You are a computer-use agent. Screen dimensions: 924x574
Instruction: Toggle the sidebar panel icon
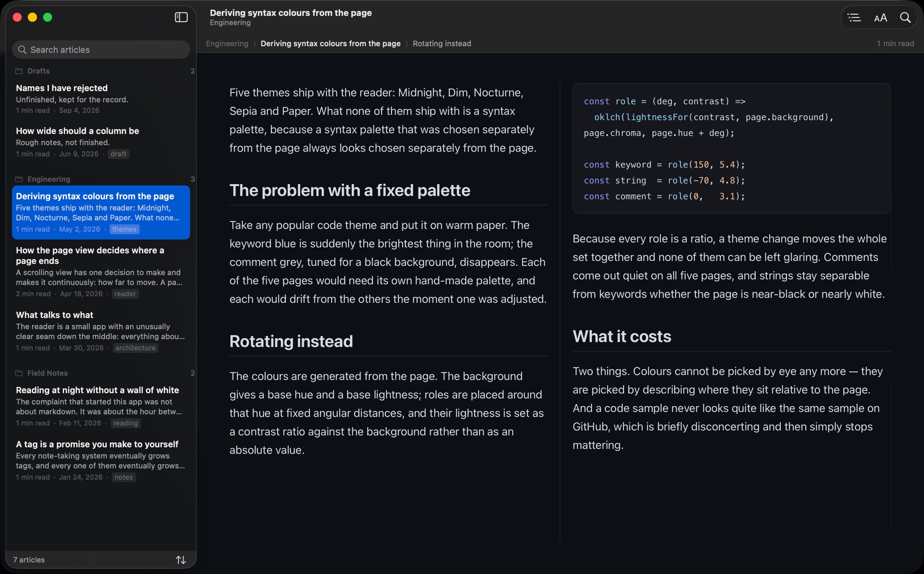point(181,18)
